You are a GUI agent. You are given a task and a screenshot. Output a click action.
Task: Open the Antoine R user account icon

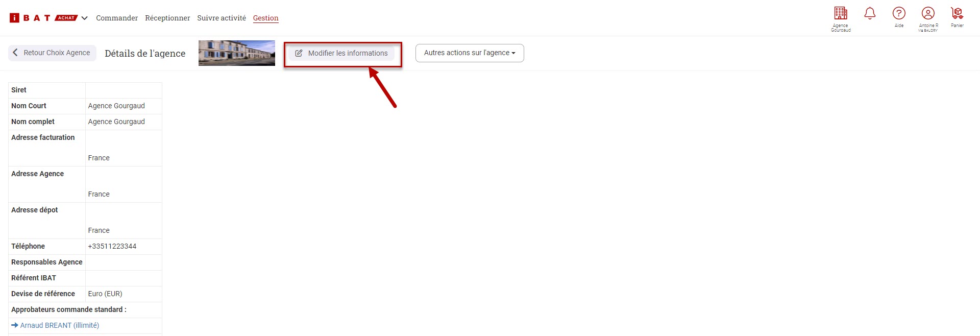[928, 14]
